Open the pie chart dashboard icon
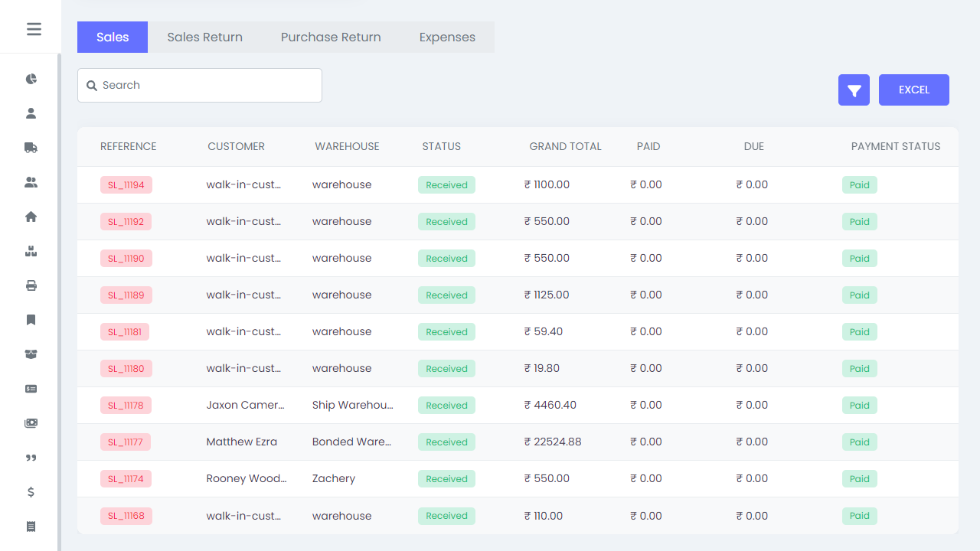 point(31,79)
